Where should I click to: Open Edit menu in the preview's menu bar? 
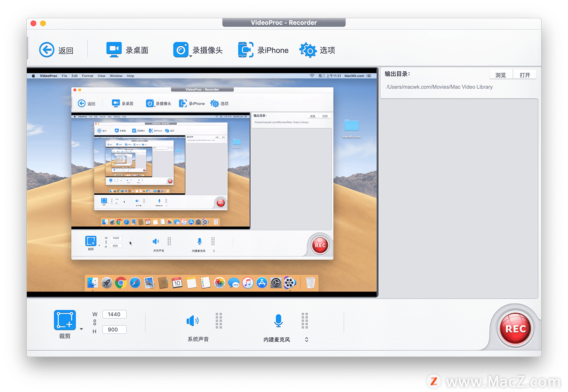click(x=75, y=76)
